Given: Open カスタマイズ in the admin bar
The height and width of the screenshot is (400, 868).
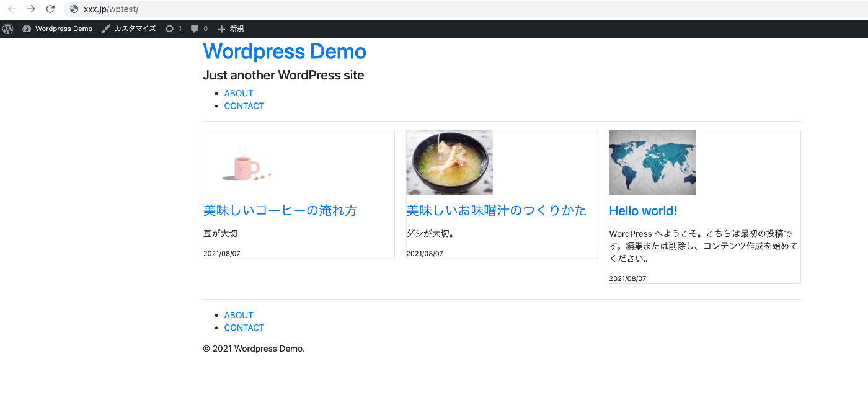Looking at the screenshot, I should point(129,29).
